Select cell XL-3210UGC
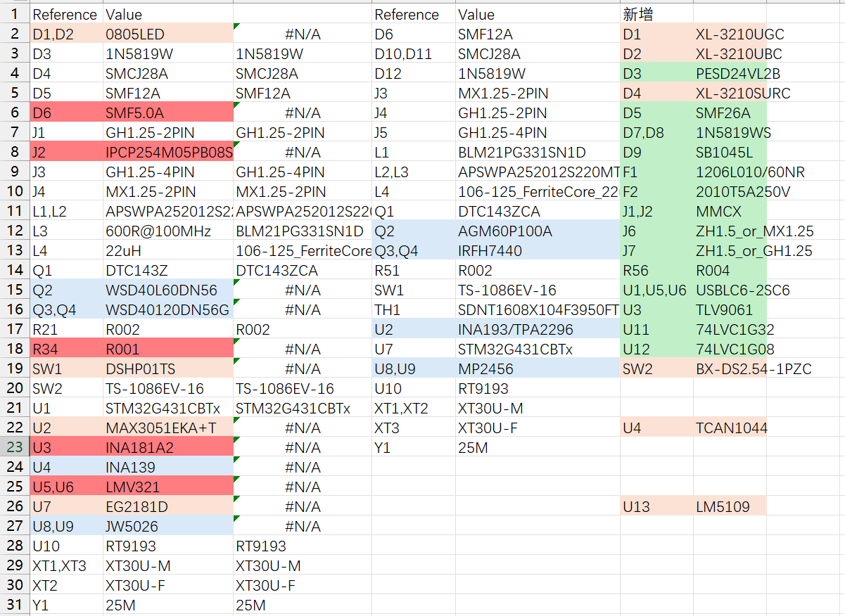The image size is (845, 616). click(730, 34)
